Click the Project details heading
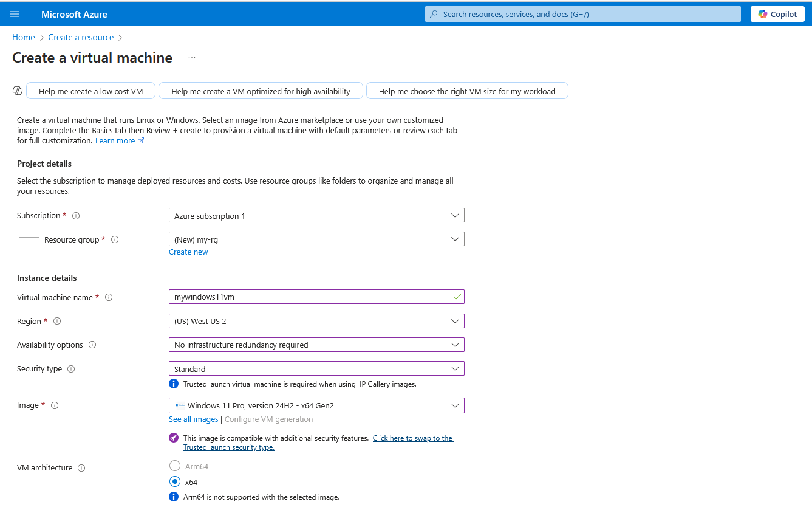The height and width of the screenshot is (510, 812). click(44, 164)
